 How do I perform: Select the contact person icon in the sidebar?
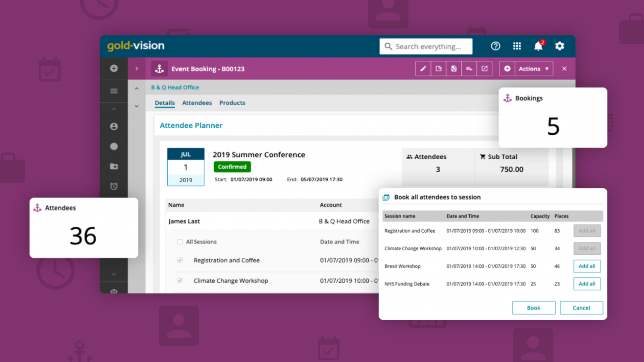pos(114,126)
